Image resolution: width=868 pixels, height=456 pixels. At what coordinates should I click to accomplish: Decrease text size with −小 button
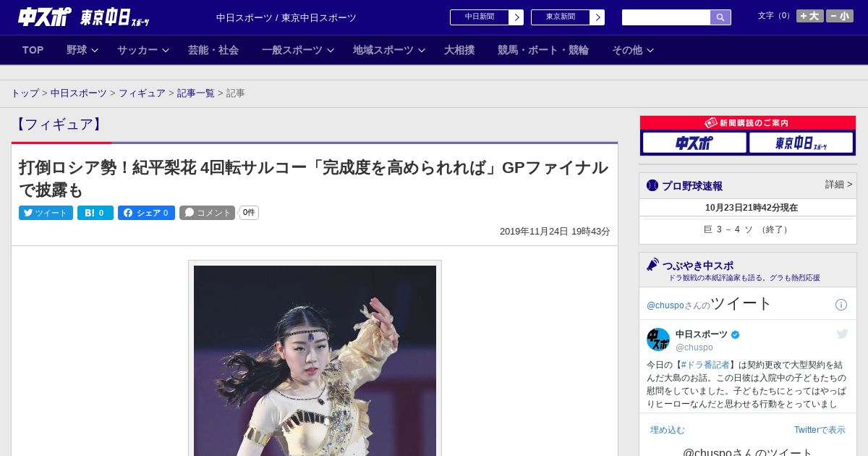pyautogui.click(x=840, y=16)
